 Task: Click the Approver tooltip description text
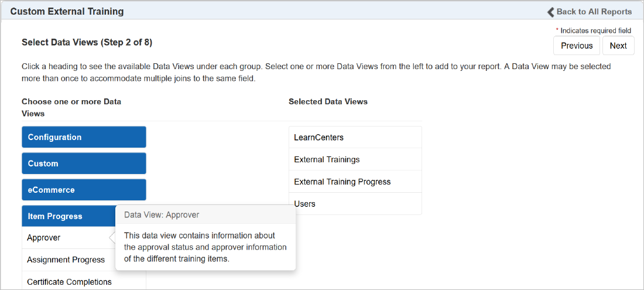tap(205, 247)
